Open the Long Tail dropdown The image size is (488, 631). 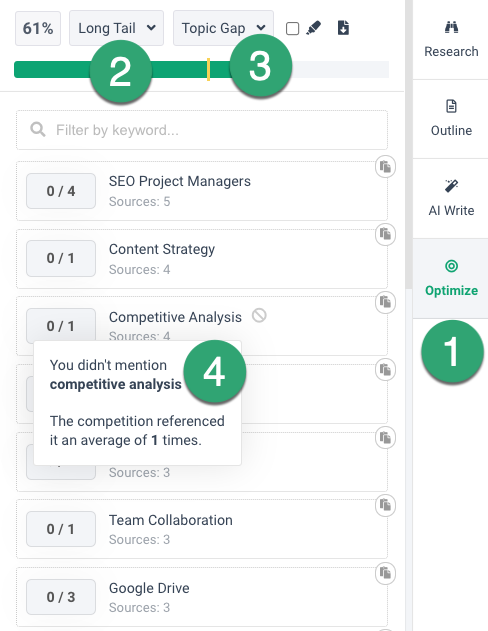(x=117, y=28)
